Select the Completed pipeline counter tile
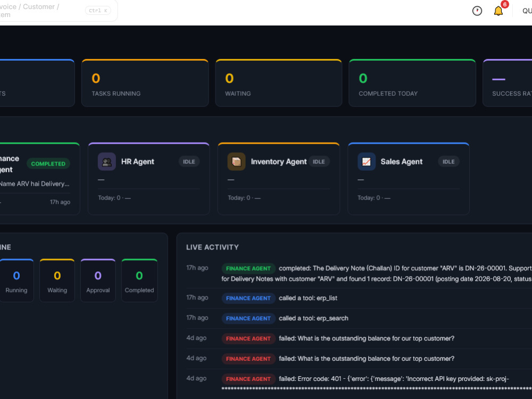The width and height of the screenshot is (532, 399). pos(139,280)
